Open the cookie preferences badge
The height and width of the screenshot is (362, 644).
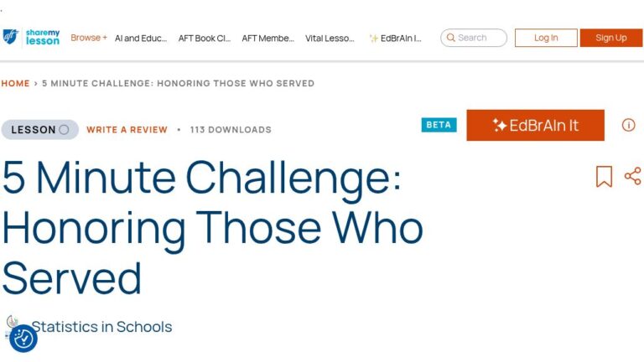click(x=23, y=339)
